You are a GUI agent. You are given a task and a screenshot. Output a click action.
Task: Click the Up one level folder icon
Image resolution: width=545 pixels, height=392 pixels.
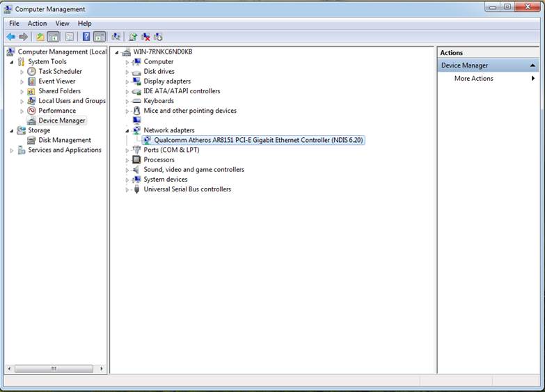coord(40,36)
